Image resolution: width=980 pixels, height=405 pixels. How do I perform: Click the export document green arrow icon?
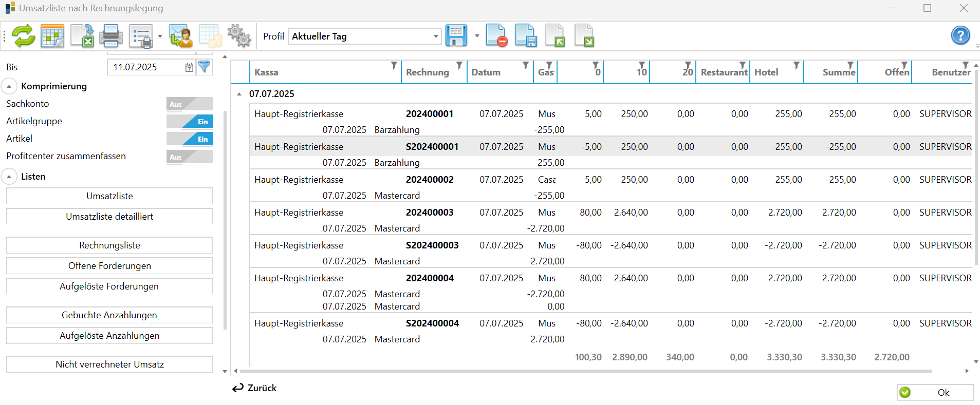[584, 36]
